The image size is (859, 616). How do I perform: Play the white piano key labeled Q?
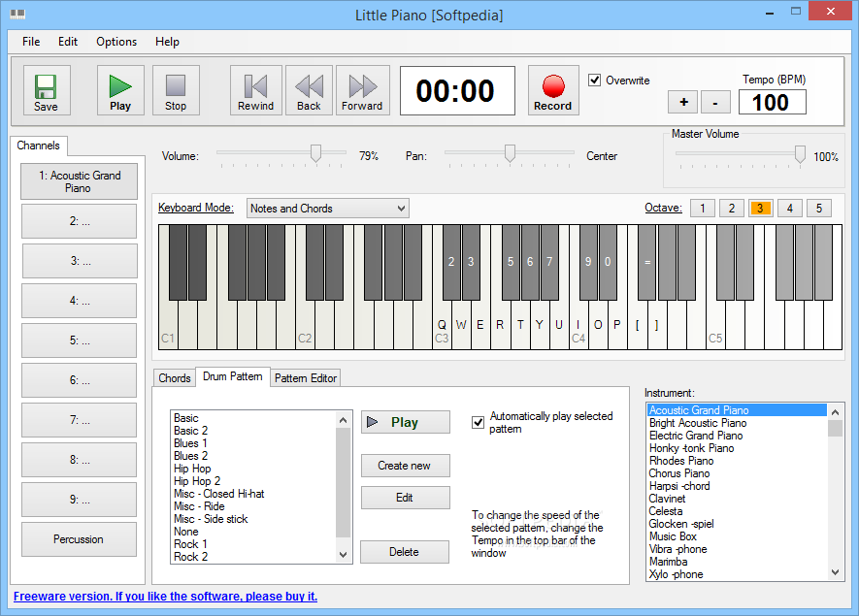[442, 325]
